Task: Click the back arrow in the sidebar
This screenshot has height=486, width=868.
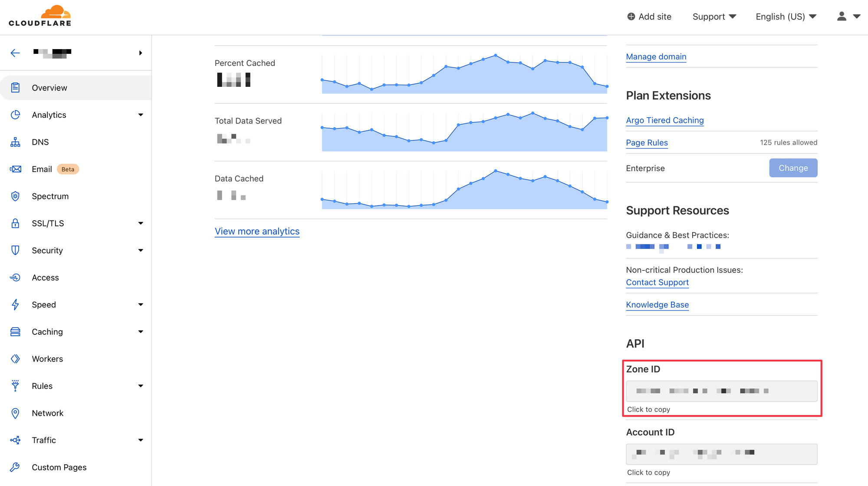Action: tap(15, 53)
